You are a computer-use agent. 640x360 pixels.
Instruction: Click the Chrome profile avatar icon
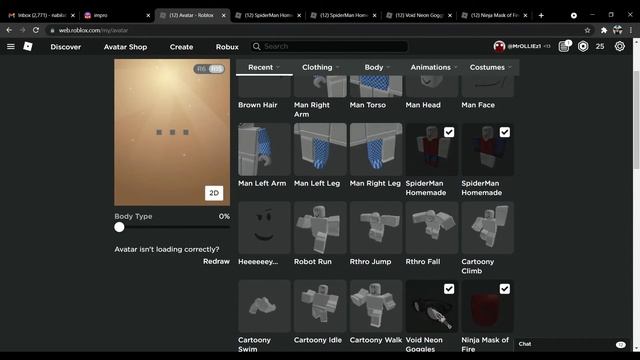pyautogui.click(x=618, y=30)
